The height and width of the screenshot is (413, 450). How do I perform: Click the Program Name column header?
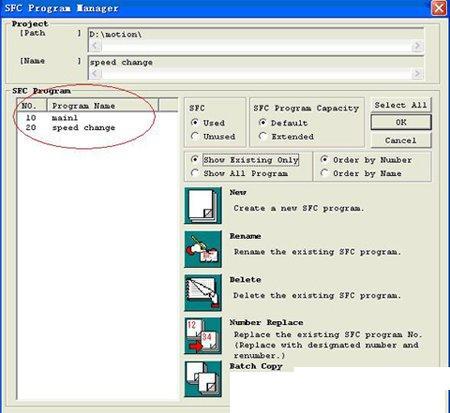[103, 106]
